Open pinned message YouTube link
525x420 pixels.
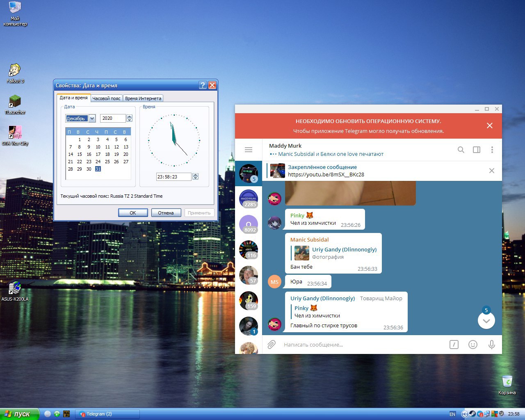tap(326, 174)
